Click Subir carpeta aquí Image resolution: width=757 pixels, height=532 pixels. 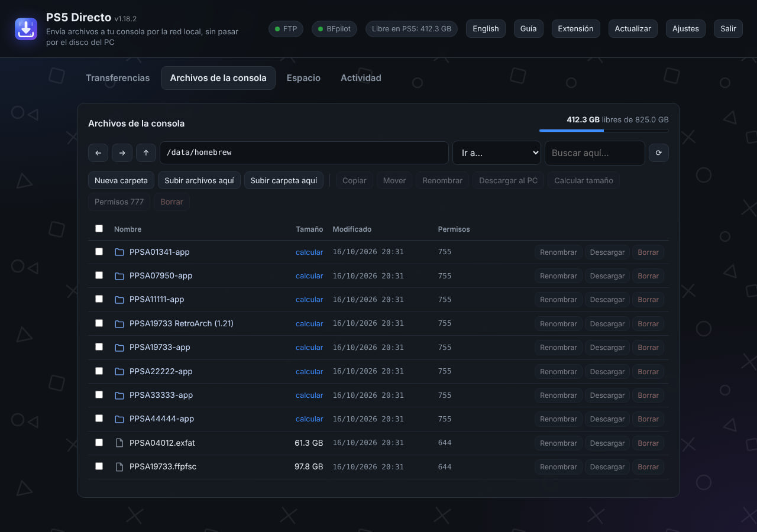[284, 180]
